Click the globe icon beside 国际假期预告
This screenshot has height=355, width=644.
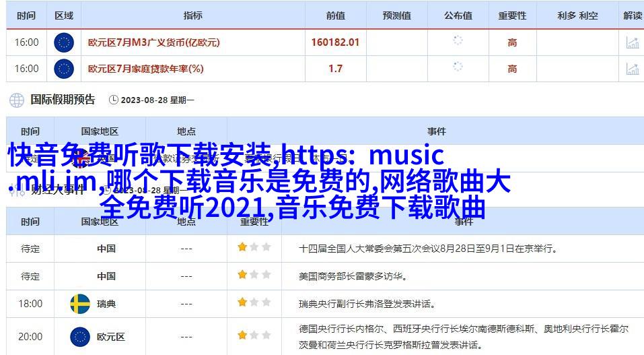point(17,100)
